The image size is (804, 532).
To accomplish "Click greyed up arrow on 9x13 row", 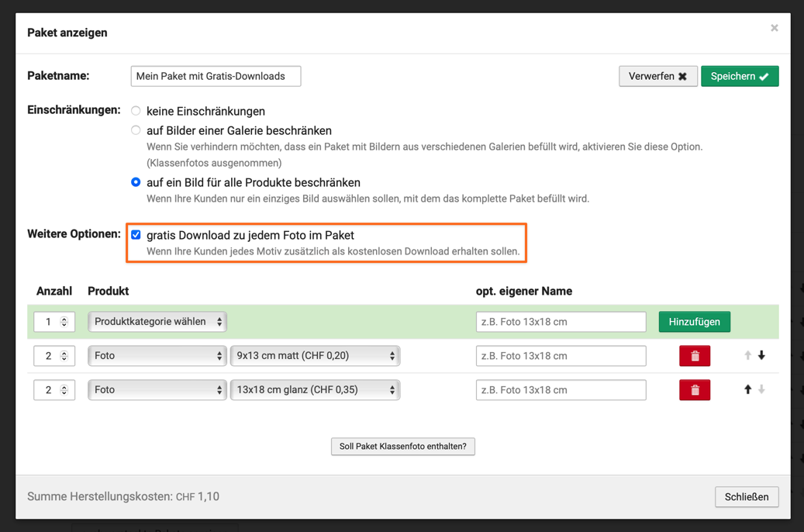I will point(747,356).
